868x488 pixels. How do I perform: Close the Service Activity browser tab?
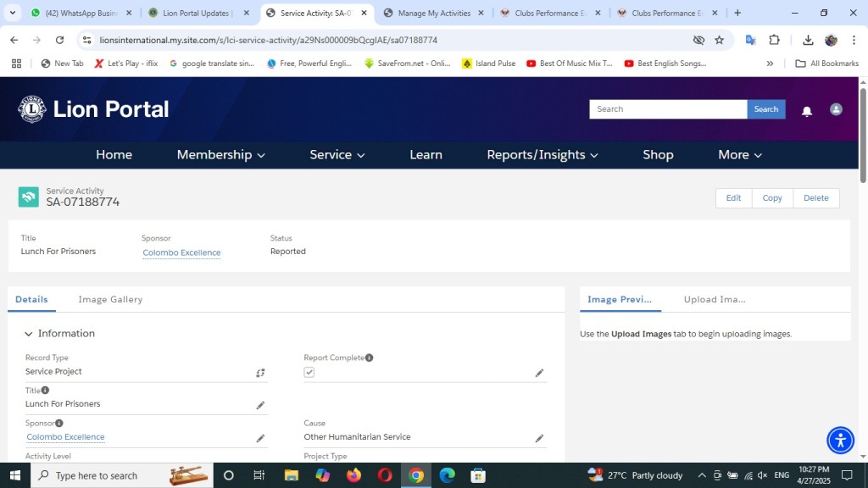pyautogui.click(x=364, y=13)
